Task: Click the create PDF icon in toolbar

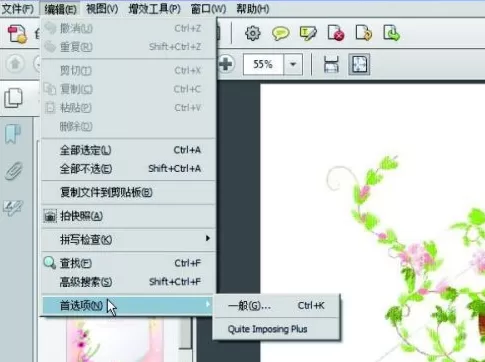Action: 17,34
